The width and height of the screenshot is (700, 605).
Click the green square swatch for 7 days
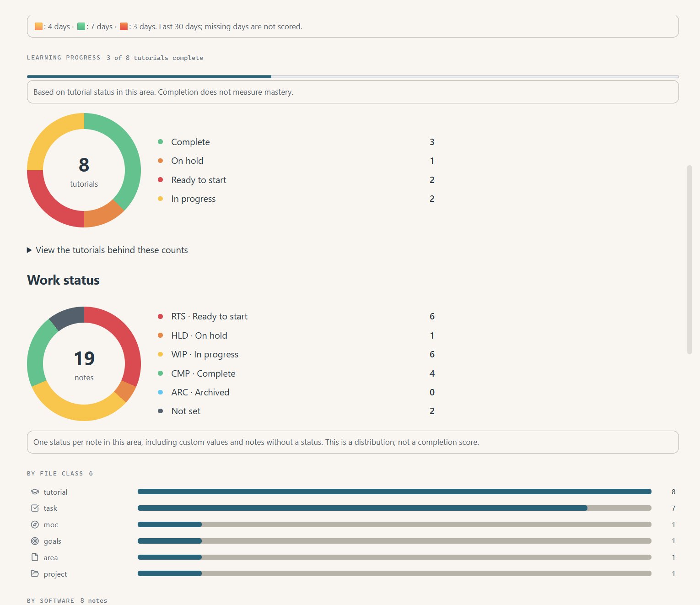[x=81, y=27]
